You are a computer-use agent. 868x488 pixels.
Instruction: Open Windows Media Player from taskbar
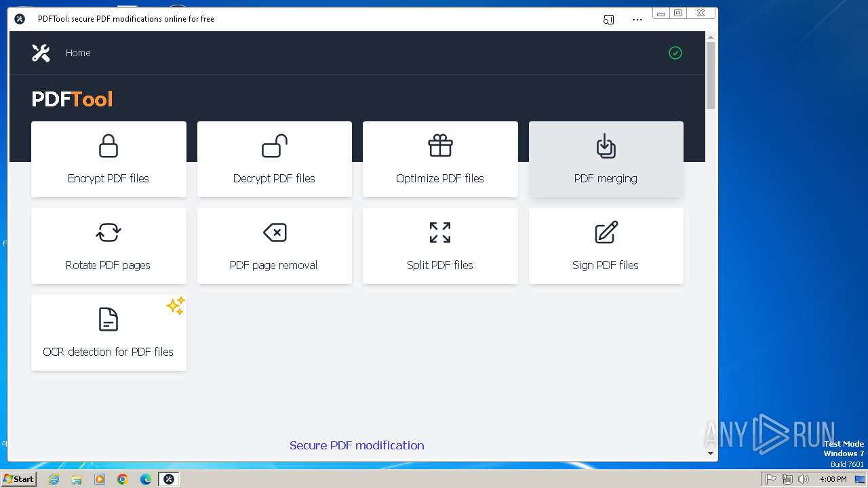(100, 479)
